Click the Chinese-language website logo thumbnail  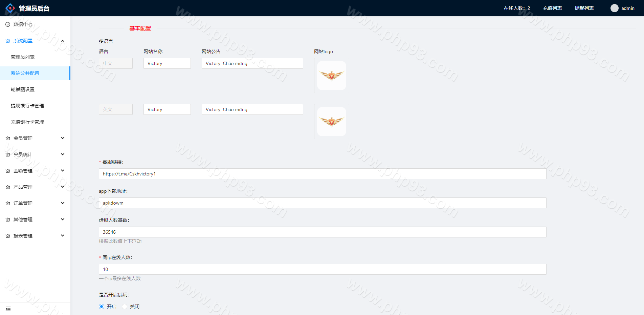click(331, 76)
